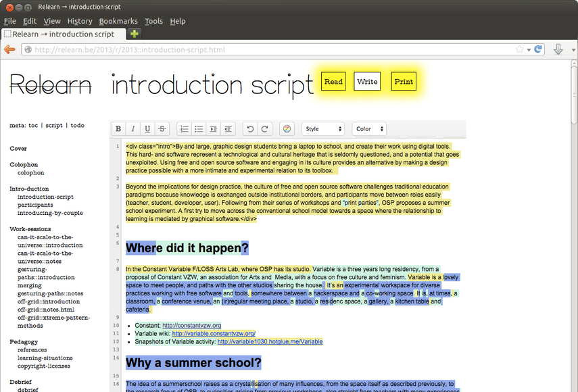Redo the last edit

coord(264,129)
